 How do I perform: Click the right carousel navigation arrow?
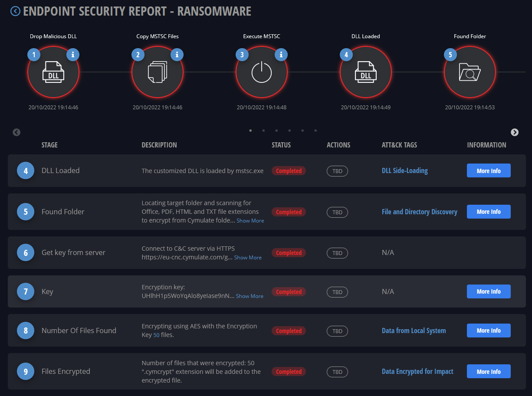[515, 132]
